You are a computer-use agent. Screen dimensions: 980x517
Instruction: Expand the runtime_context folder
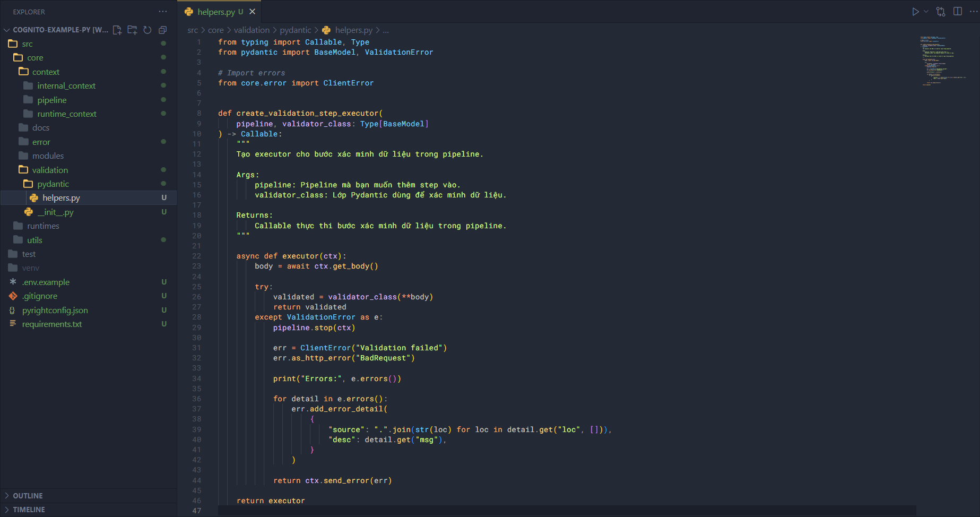click(67, 114)
